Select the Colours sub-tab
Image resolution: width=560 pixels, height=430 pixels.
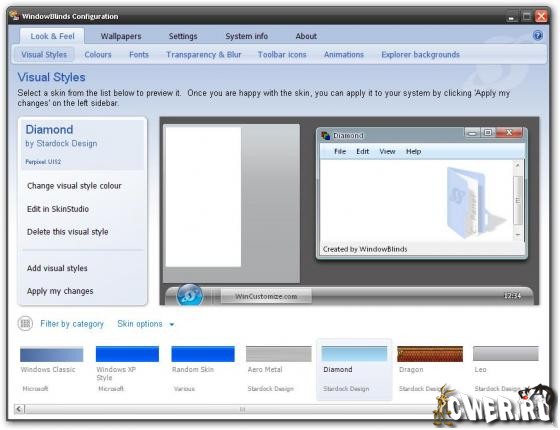tap(98, 55)
